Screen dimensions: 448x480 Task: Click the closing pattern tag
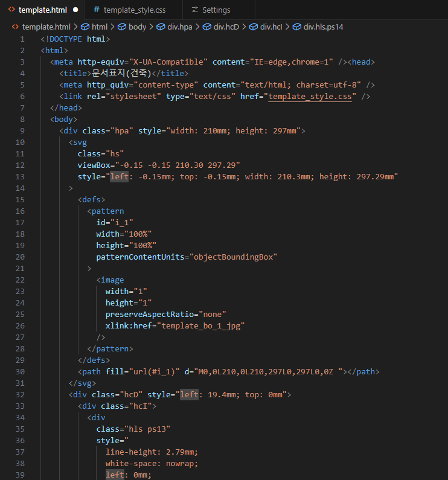(x=110, y=349)
